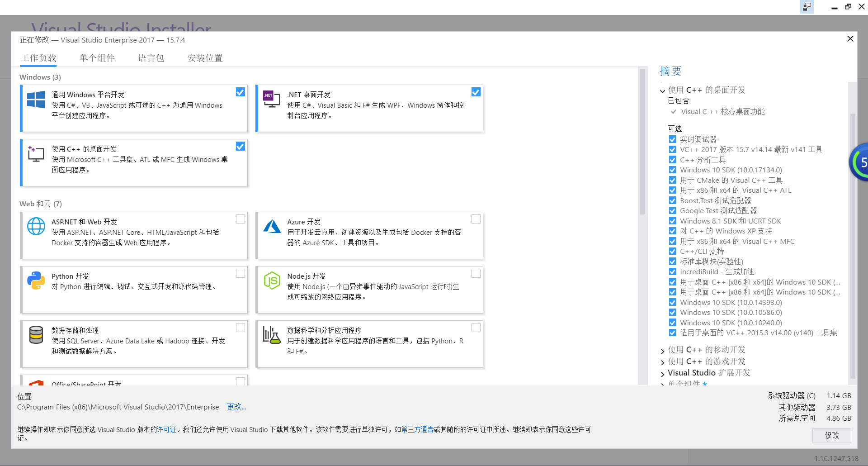Check ASP.NET 和 Web 开发 workload
Viewport: 868px width, 466px height.
241,219
